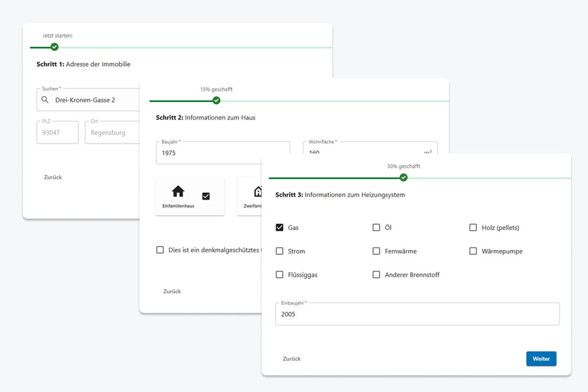Toggle the Einfamilienhaus card checkbox
588x392 pixels.
(x=206, y=196)
